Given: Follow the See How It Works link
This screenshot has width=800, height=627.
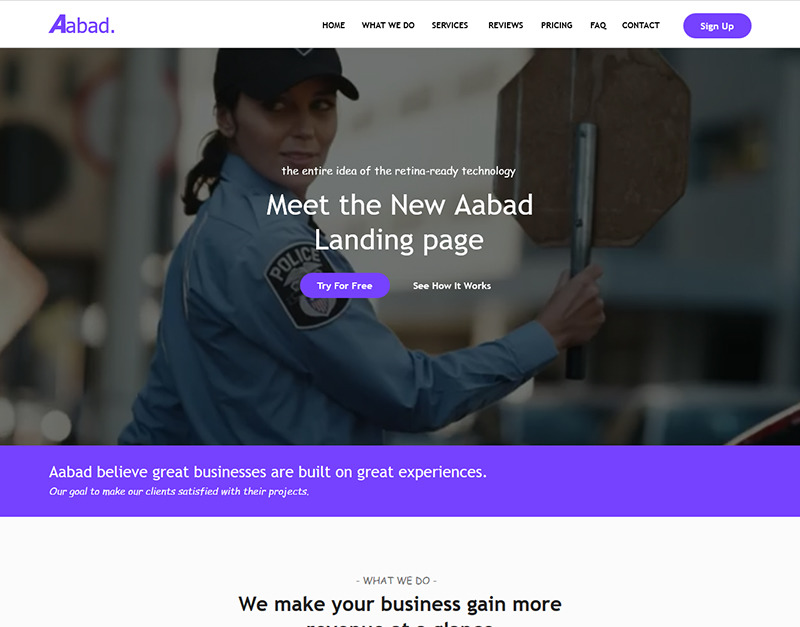Looking at the screenshot, I should (x=452, y=286).
